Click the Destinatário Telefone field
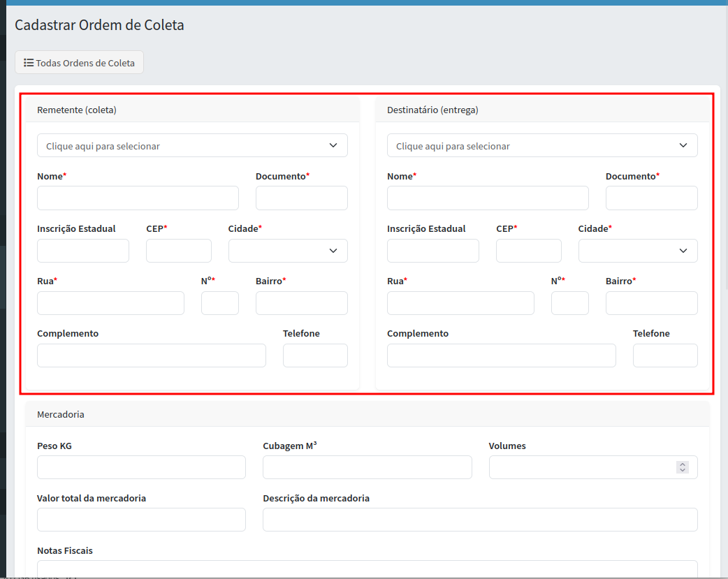The height and width of the screenshot is (579, 728). (664, 356)
